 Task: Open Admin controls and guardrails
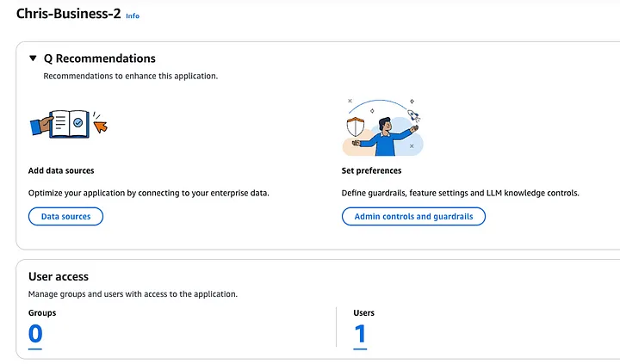pos(413,217)
